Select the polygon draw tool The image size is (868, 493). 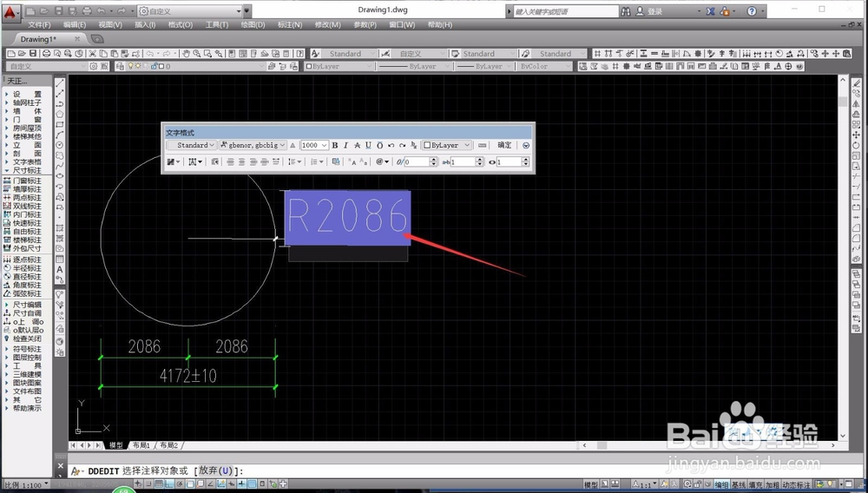60,114
